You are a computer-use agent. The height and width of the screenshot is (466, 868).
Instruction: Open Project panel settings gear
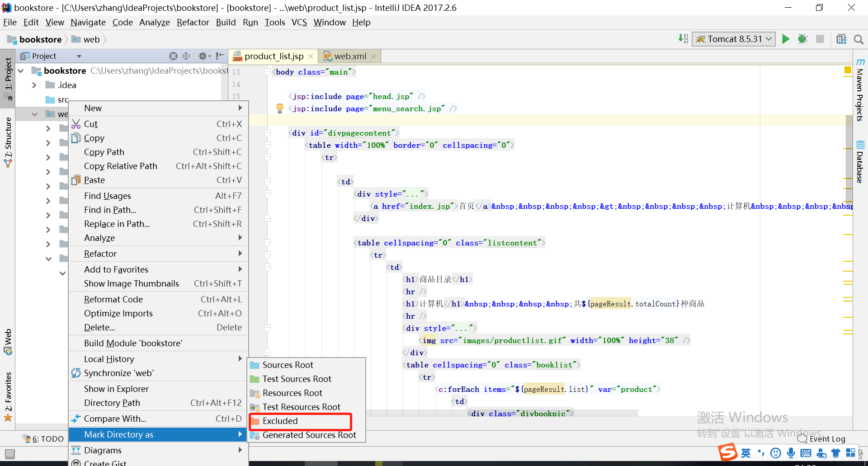tap(204, 56)
